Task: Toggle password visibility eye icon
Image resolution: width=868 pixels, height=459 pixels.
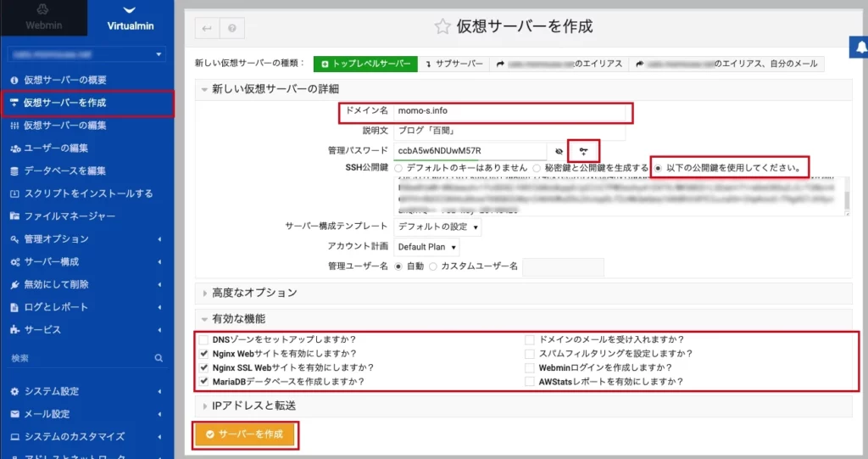Action: (558, 150)
